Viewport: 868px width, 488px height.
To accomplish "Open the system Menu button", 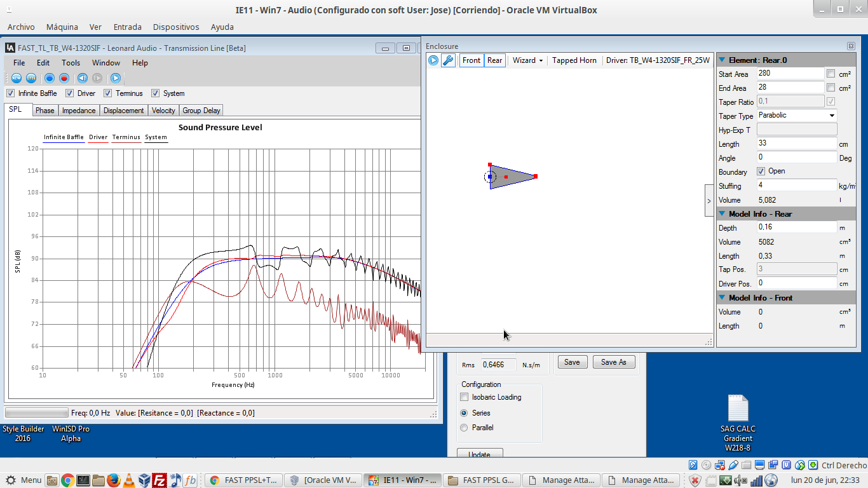I will [24, 480].
